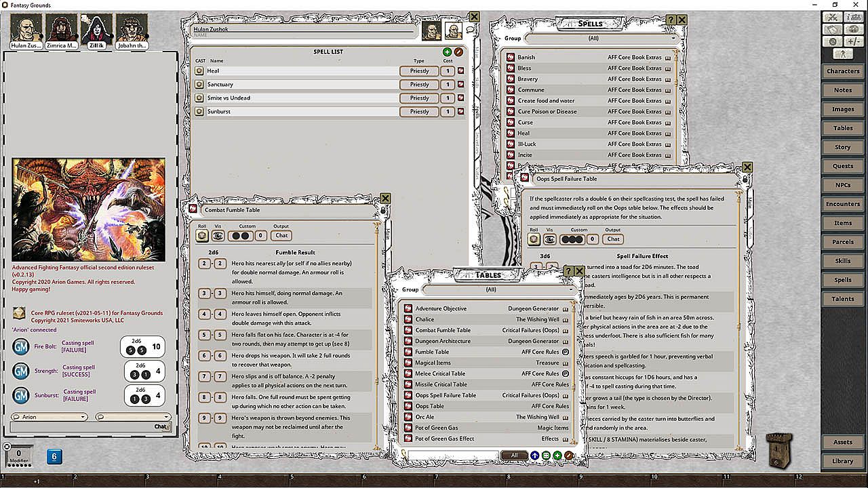Viewport: 868px width, 488px height.
Task: Open the Talents sidebar button
Action: click(x=843, y=299)
